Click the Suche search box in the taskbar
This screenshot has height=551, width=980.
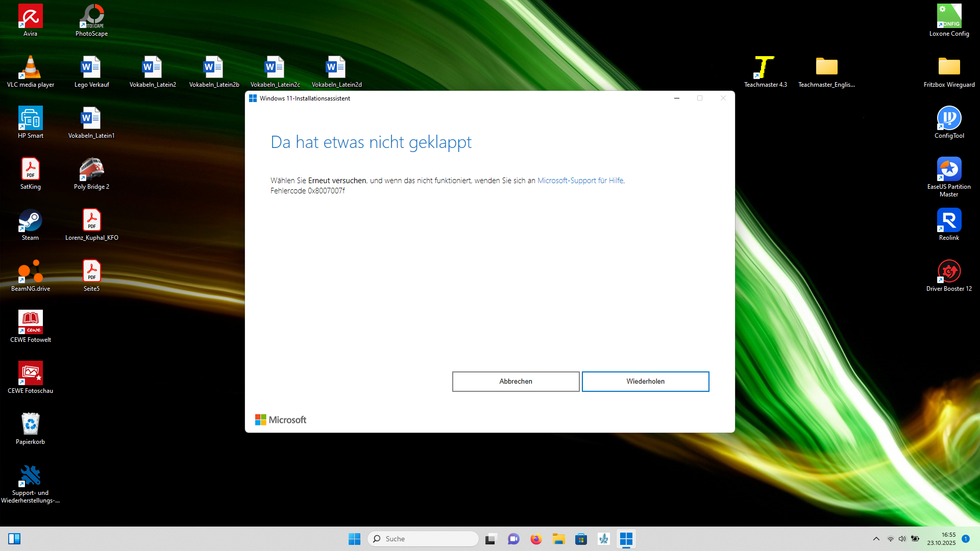423,539
